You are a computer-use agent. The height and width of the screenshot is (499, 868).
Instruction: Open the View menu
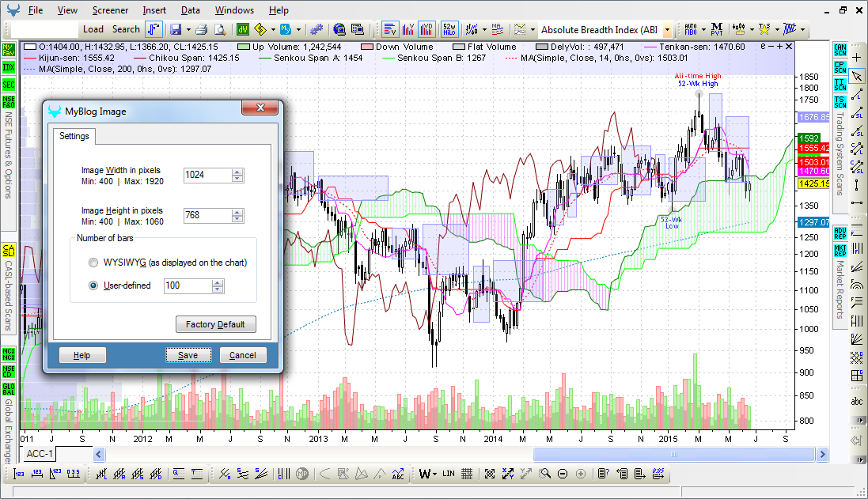pyautogui.click(x=67, y=10)
